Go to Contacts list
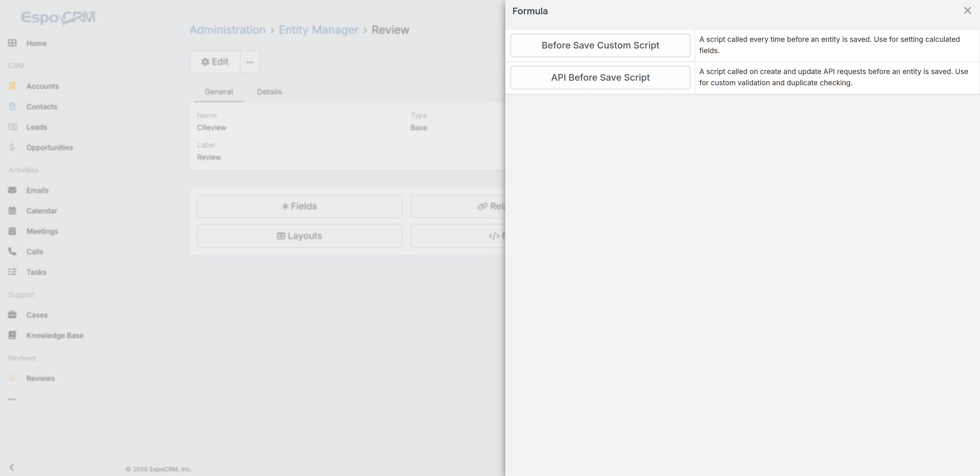The image size is (980, 476). point(42,107)
